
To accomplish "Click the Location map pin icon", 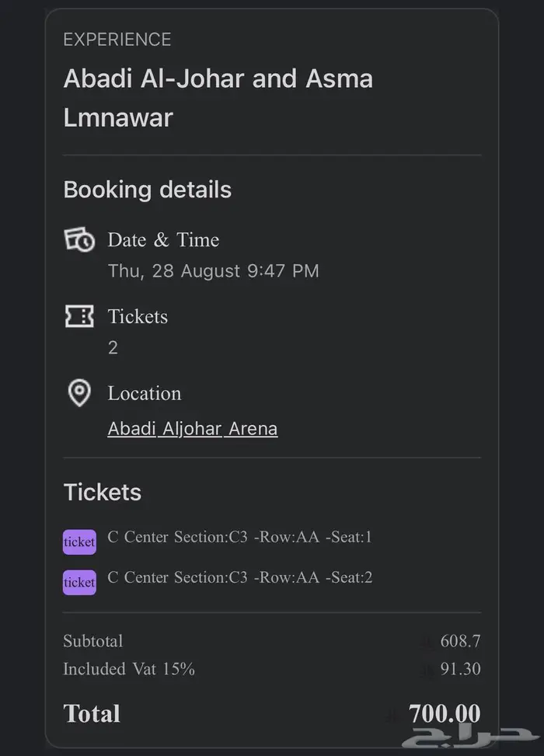I will click(x=79, y=393).
